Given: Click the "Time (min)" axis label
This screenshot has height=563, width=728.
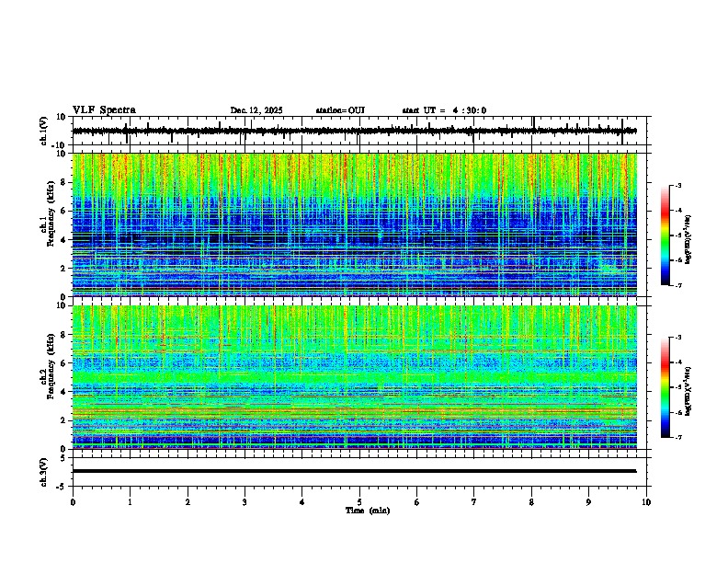Looking at the screenshot, I should click(368, 511).
